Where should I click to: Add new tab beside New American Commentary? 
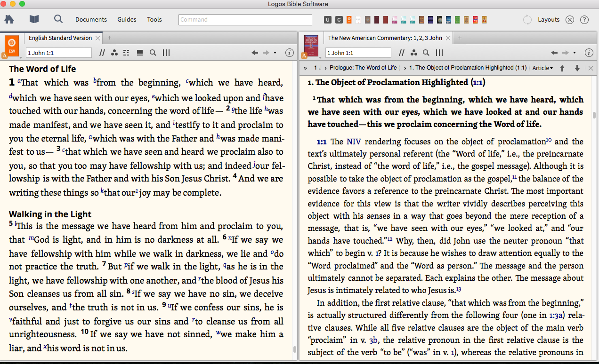pyautogui.click(x=460, y=38)
